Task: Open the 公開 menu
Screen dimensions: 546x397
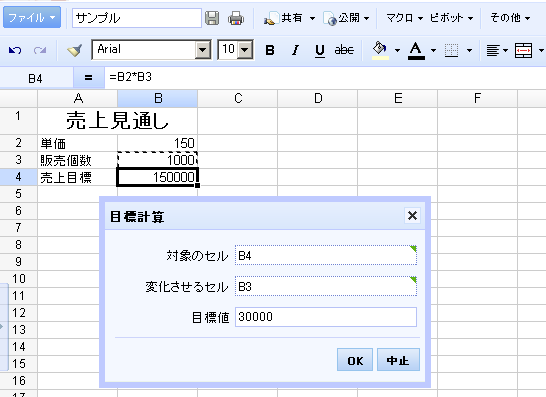Action: tap(346, 18)
